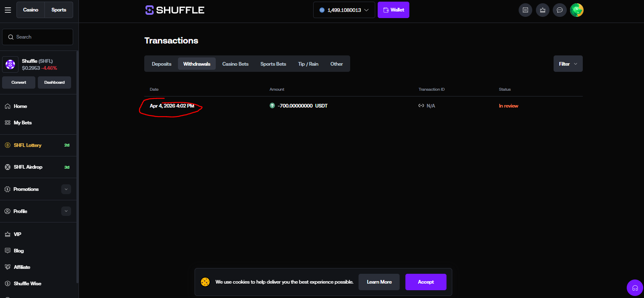Switch to the Deposits tab

coord(162,64)
